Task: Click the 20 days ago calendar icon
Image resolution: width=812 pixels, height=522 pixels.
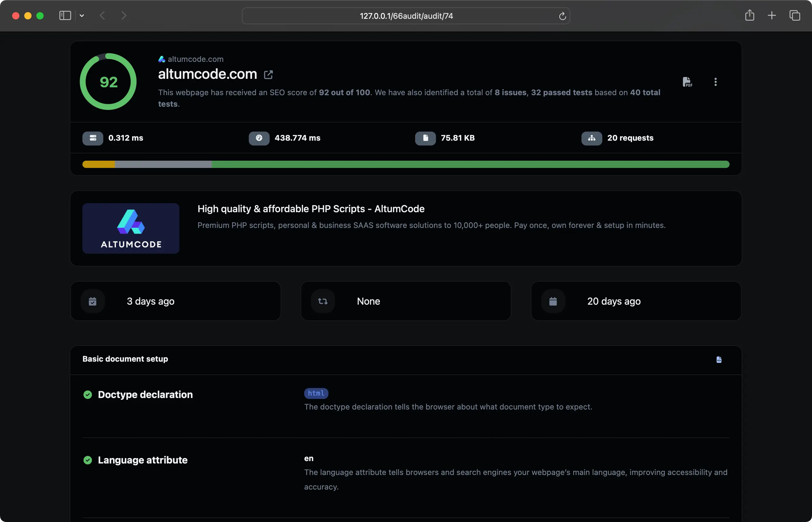Action: (x=553, y=301)
